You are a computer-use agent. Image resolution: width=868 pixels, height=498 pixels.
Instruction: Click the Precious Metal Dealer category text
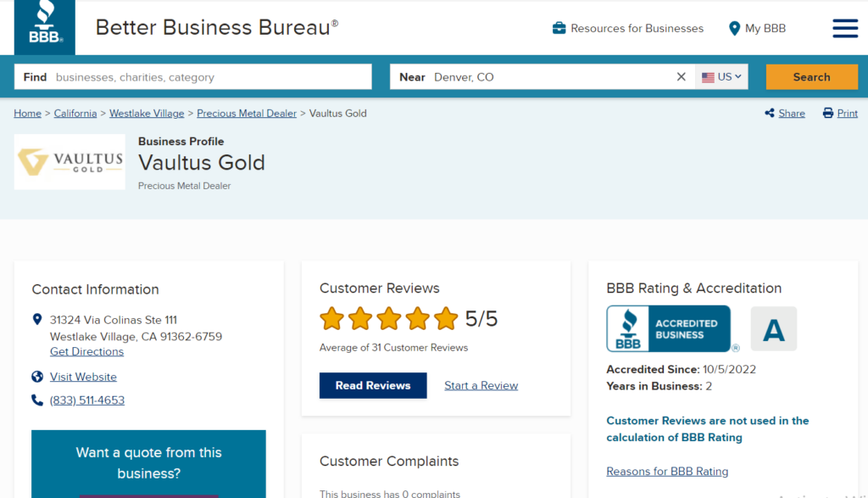click(184, 186)
